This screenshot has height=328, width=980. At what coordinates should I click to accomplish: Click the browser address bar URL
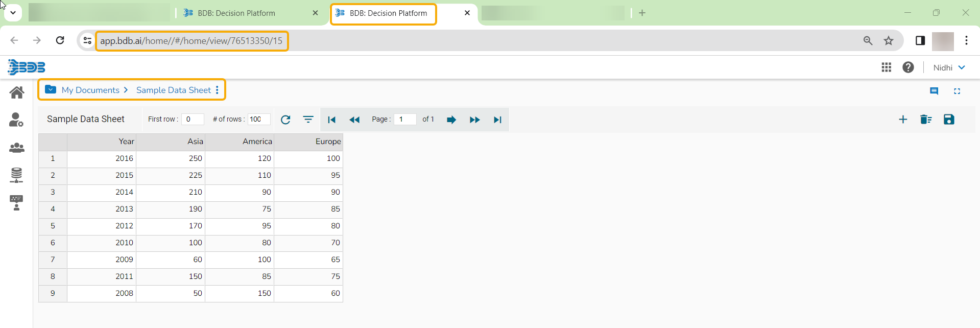click(192, 41)
